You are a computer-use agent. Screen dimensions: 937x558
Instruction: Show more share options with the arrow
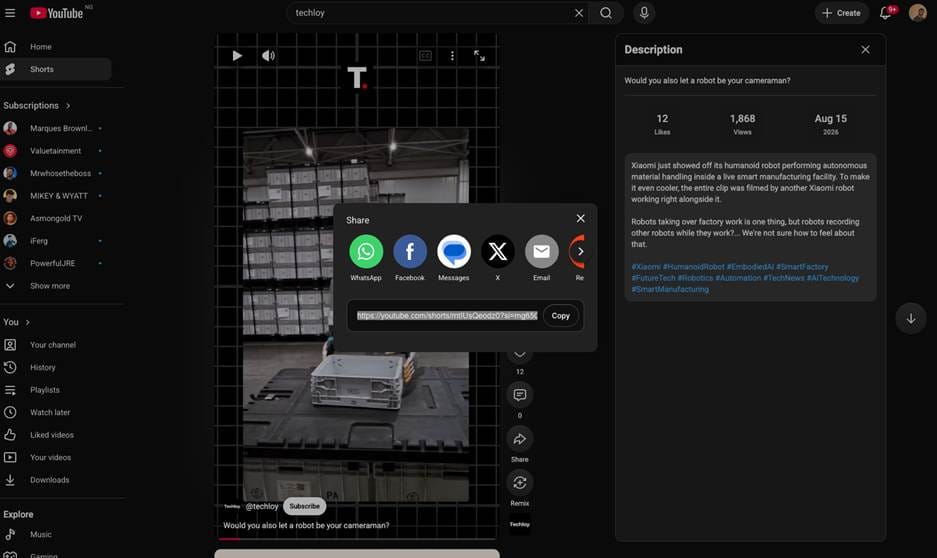[580, 252]
